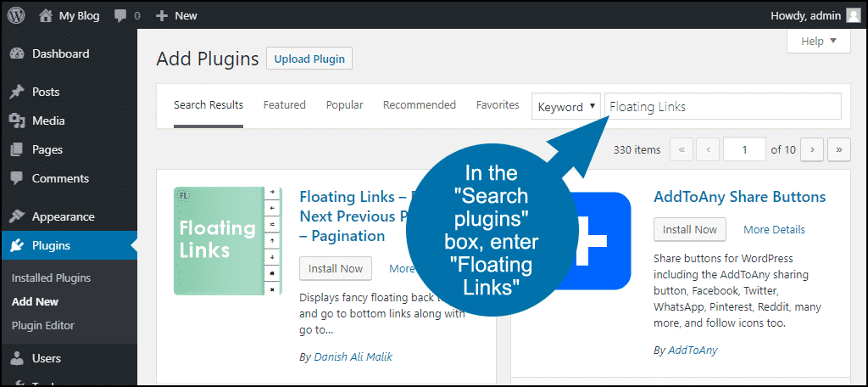868x387 pixels.
Task: Click the Dashboard gauge icon
Action: pos(18,53)
